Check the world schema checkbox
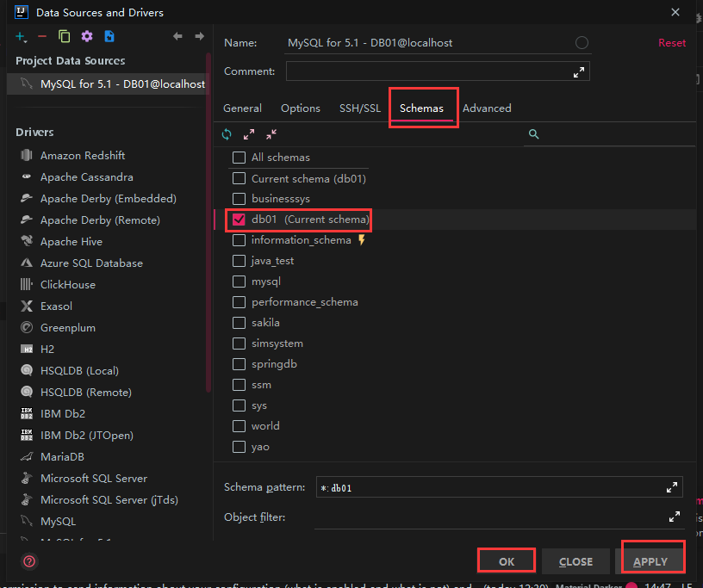The width and height of the screenshot is (703, 588). tap(239, 426)
